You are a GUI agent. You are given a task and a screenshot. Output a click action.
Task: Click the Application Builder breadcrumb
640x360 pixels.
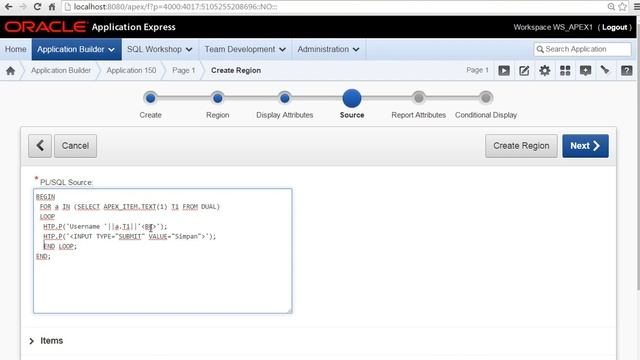pos(61,71)
